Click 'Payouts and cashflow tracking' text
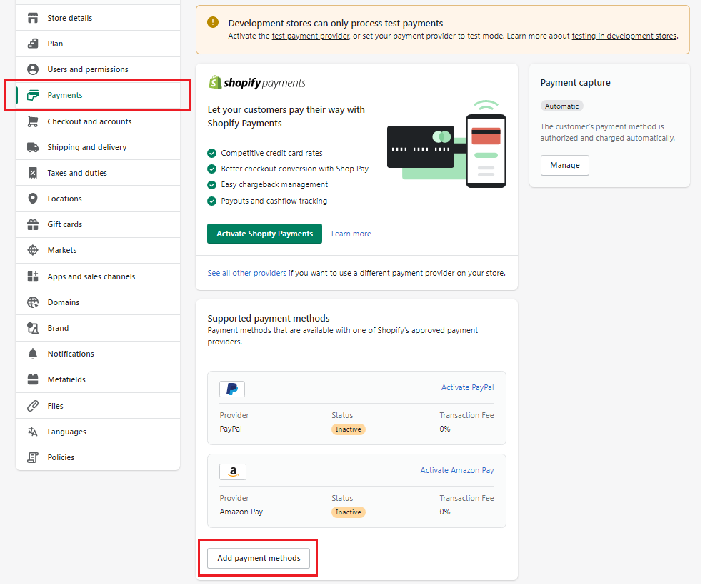The image size is (705, 588). pyautogui.click(x=274, y=201)
